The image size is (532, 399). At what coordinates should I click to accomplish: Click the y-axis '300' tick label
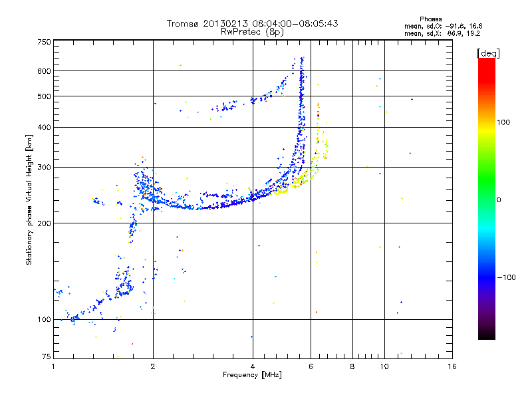[x=44, y=167]
